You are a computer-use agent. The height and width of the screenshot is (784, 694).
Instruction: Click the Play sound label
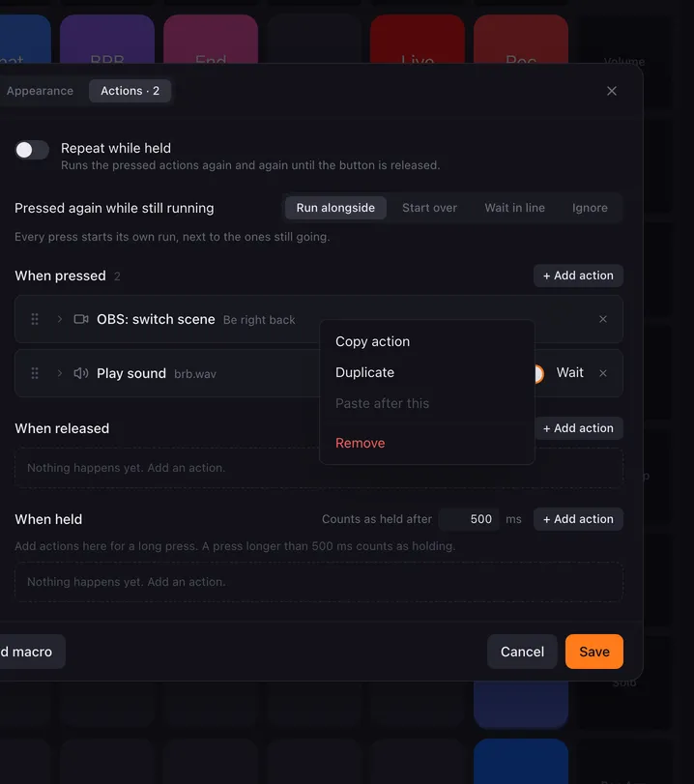click(131, 373)
